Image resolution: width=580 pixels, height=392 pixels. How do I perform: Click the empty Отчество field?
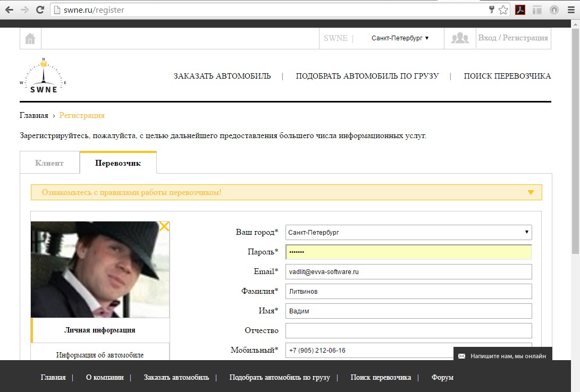tap(409, 331)
